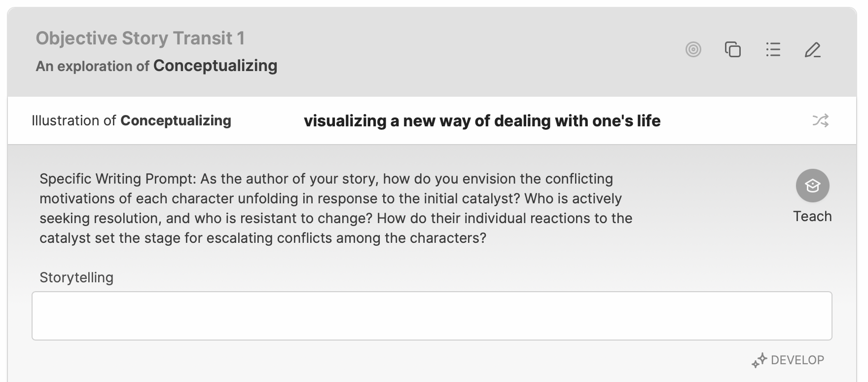Click the bold Conceptualizing in the subtitle
868x382 pixels.
click(216, 66)
